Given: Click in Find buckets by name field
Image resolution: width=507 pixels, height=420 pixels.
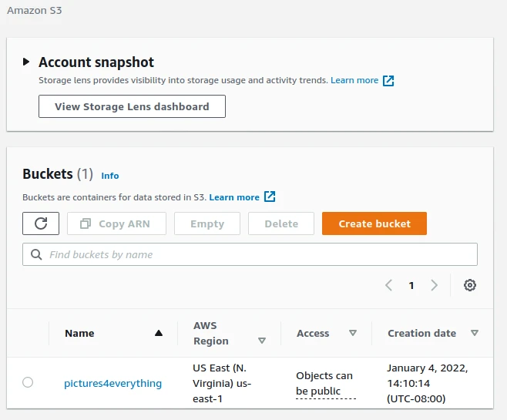Looking at the screenshot, I should tap(254, 254).
